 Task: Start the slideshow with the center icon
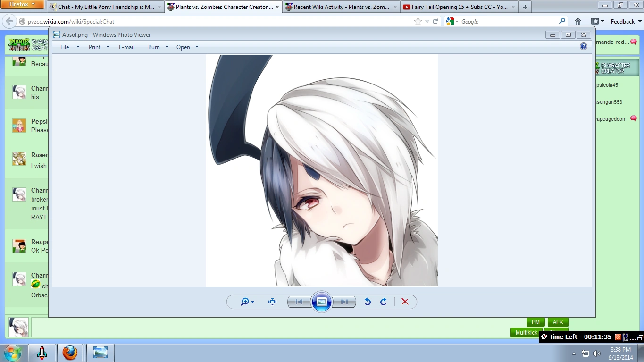click(322, 302)
